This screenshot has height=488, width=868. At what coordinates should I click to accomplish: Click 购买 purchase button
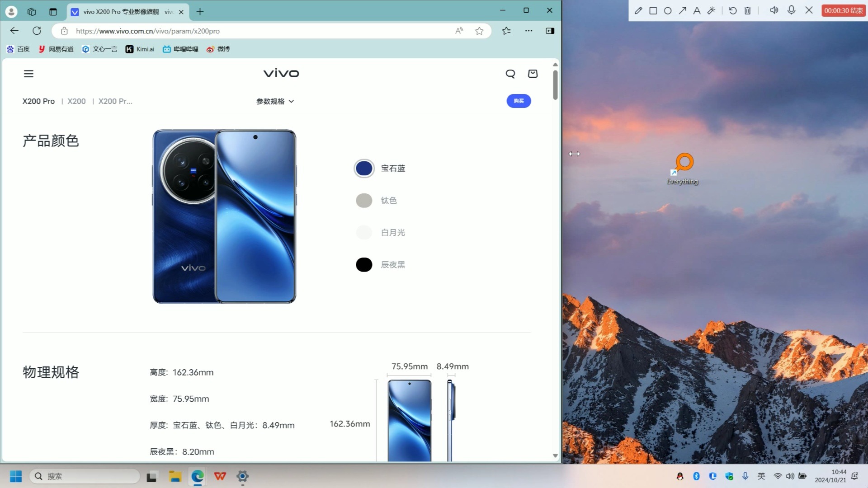[x=518, y=101]
